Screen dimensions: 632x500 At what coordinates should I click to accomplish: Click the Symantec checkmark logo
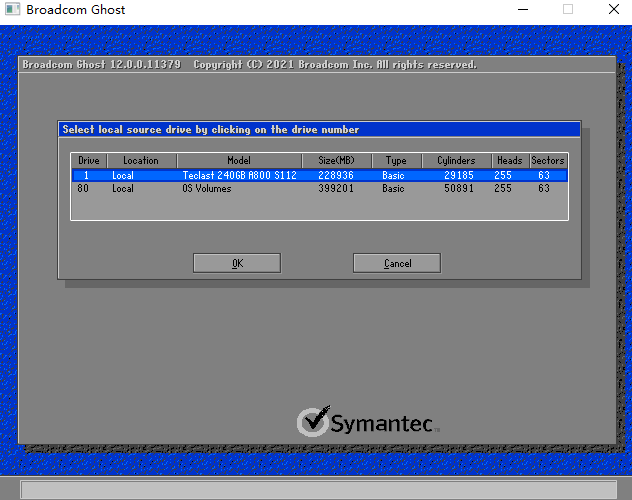[313, 421]
